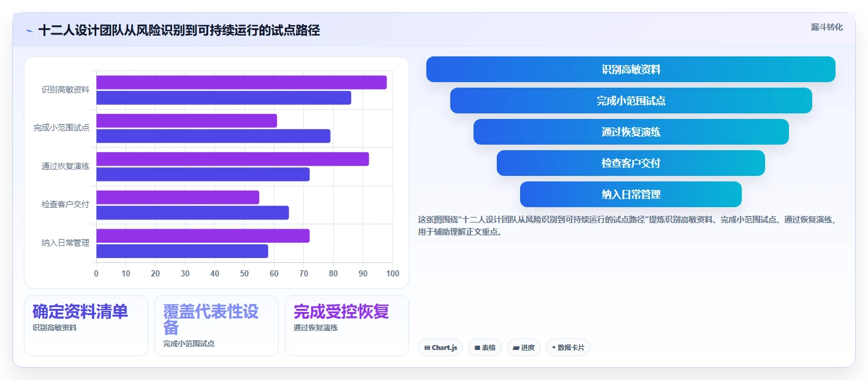The width and height of the screenshot is (868, 380).
Task: Click the 检查客户交付 chart axis label
Action: [66, 204]
